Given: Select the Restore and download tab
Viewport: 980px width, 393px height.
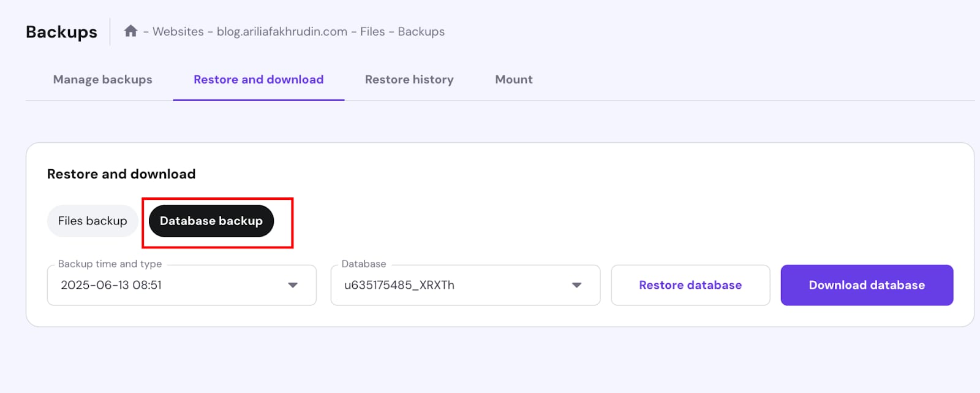Looking at the screenshot, I should 258,80.
